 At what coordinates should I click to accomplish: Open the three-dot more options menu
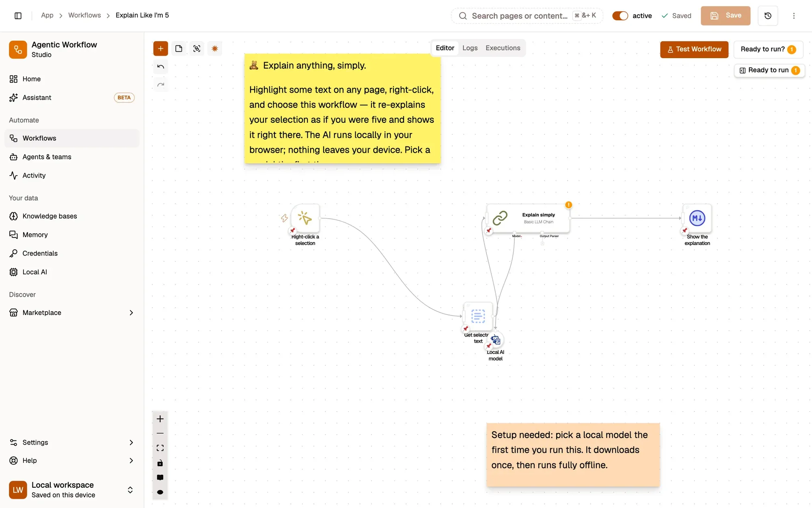click(x=794, y=16)
